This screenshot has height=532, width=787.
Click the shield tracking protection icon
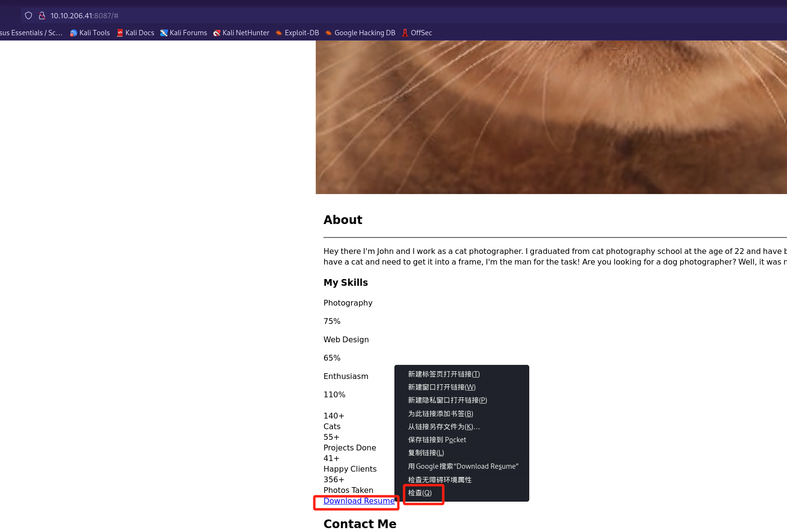coord(28,15)
